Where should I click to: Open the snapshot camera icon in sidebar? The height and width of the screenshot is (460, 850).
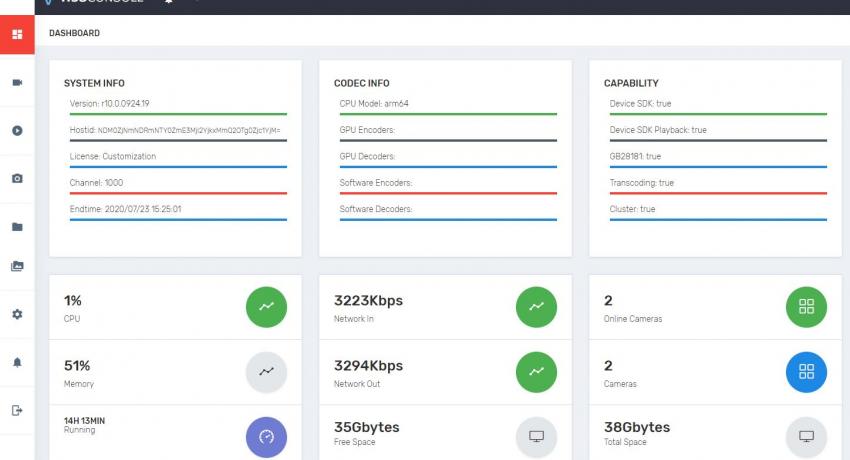point(17,178)
